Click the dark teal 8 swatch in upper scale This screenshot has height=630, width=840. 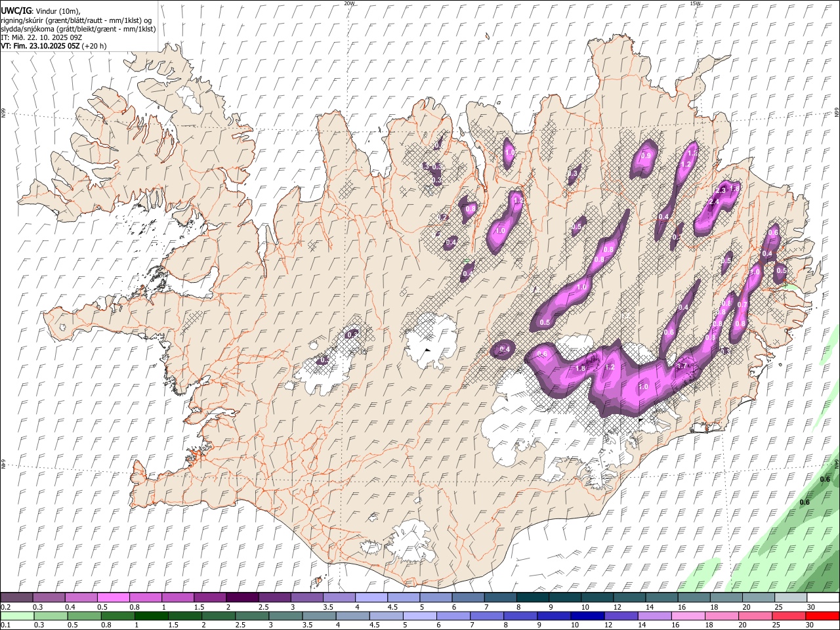pos(532,598)
